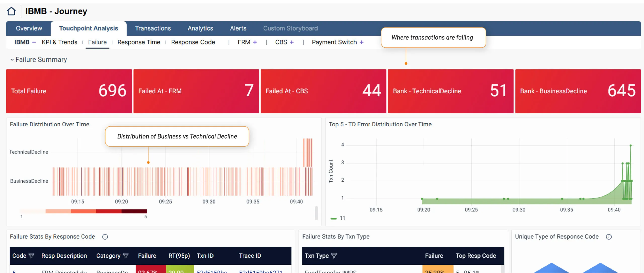Click Category column filter icon

click(x=126, y=256)
